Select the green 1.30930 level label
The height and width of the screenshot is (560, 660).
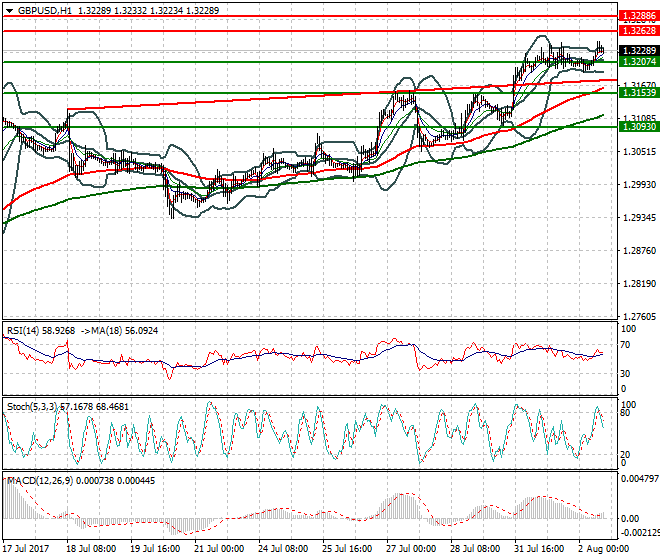pyautogui.click(x=639, y=127)
